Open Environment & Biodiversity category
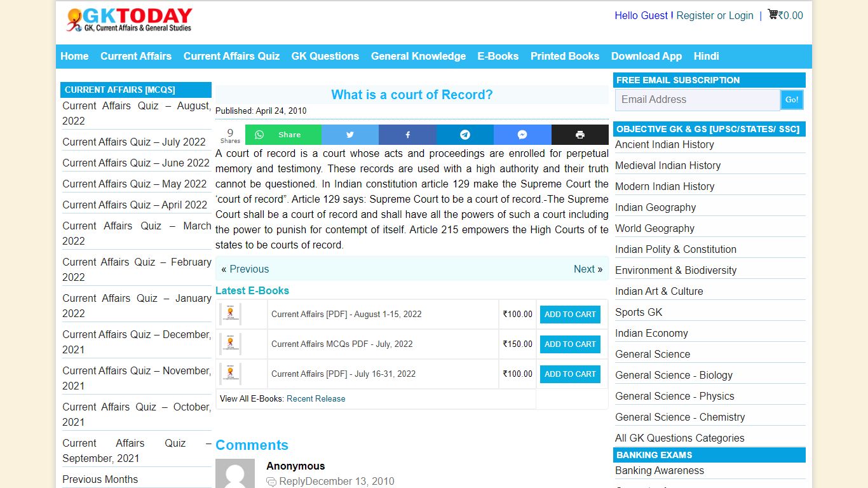 (x=675, y=270)
